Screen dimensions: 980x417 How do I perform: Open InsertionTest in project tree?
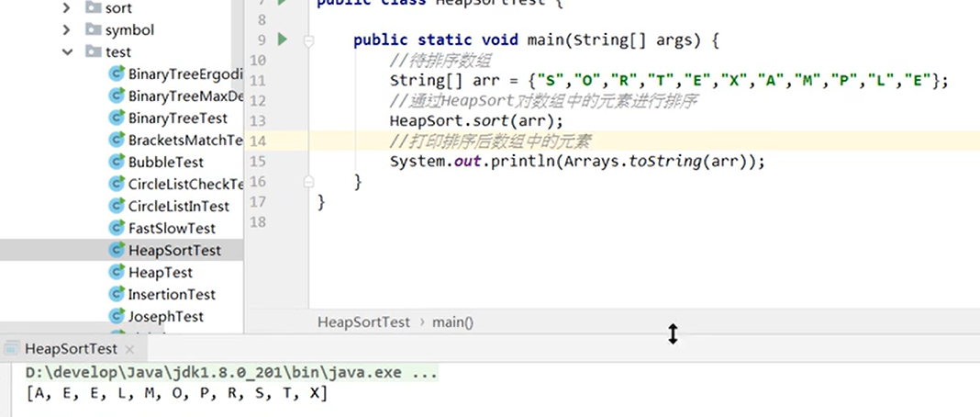point(172,295)
